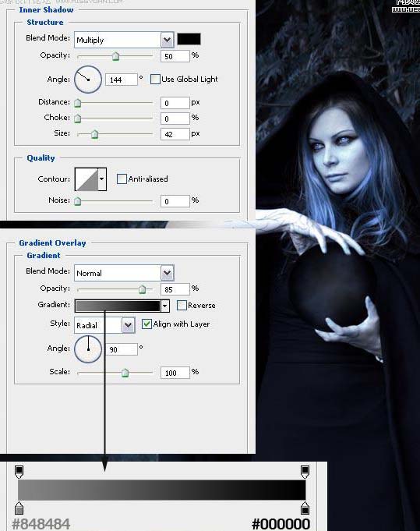Click the Normal blend mode text
420x531 pixels.
coord(89,273)
